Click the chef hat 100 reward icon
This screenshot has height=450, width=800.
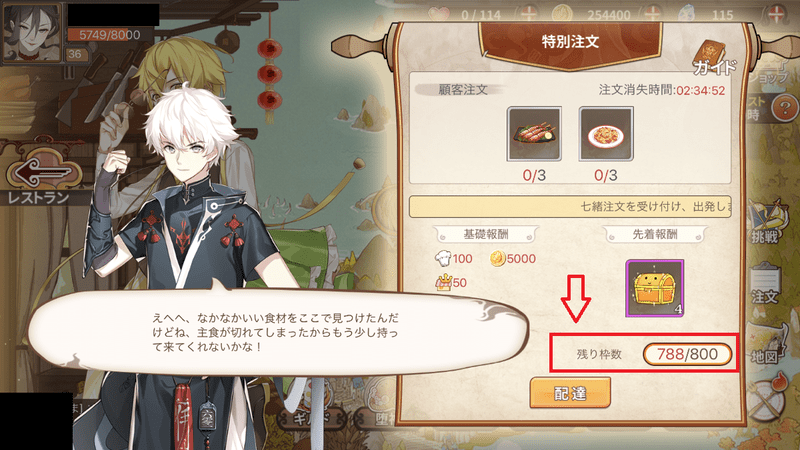click(x=443, y=258)
